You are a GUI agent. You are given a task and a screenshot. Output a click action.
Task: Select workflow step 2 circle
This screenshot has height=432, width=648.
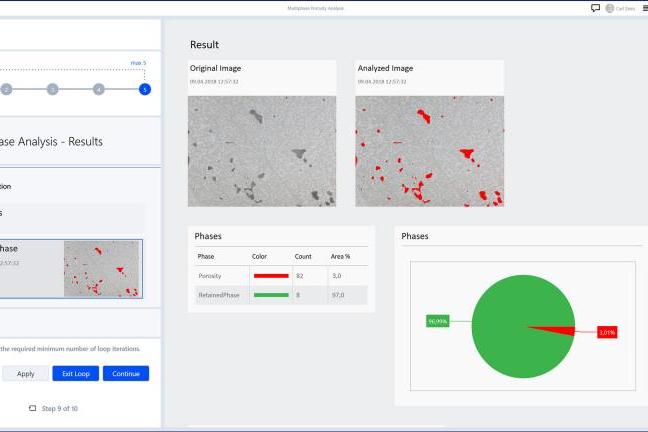pyautogui.click(x=6, y=89)
